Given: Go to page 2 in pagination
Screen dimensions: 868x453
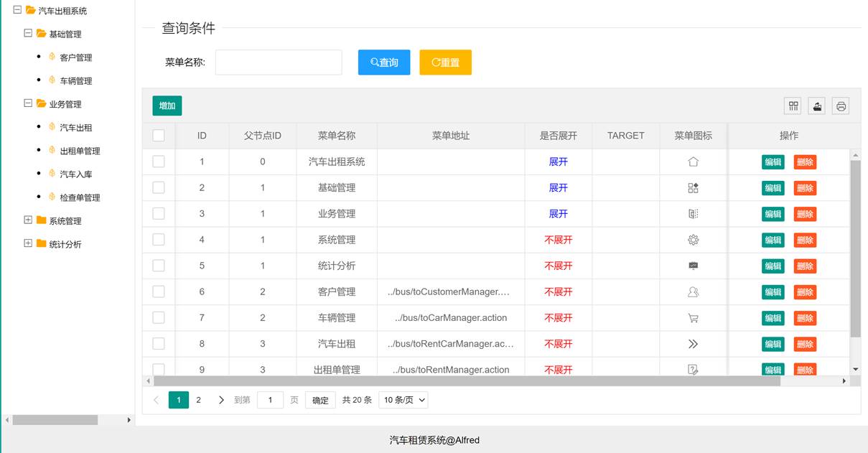Looking at the screenshot, I should pyautogui.click(x=199, y=400).
